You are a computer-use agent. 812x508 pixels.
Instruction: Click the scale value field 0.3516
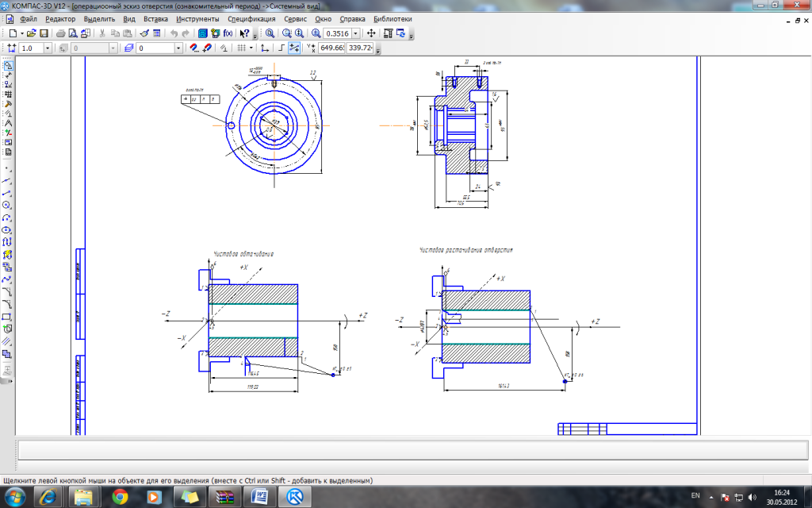pyautogui.click(x=337, y=33)
